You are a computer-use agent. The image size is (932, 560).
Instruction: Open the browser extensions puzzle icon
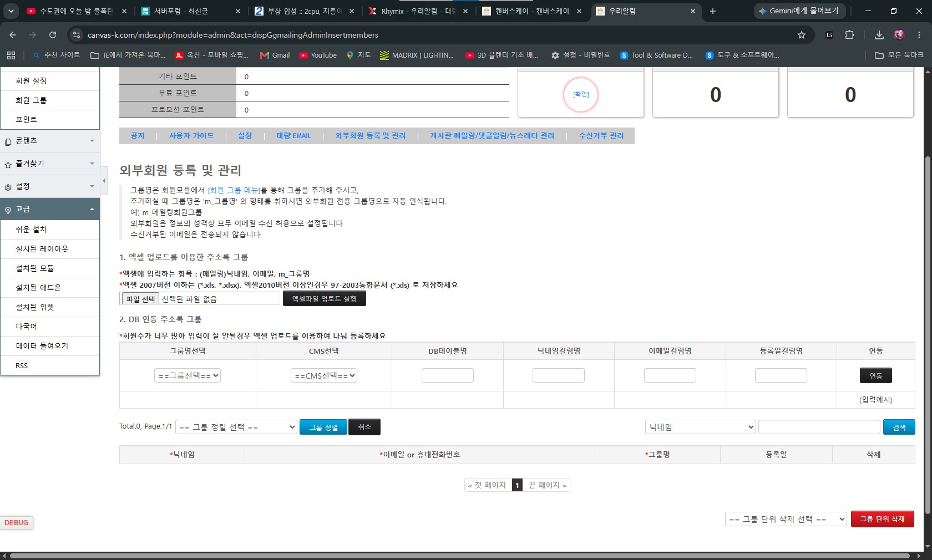point(849,35)
